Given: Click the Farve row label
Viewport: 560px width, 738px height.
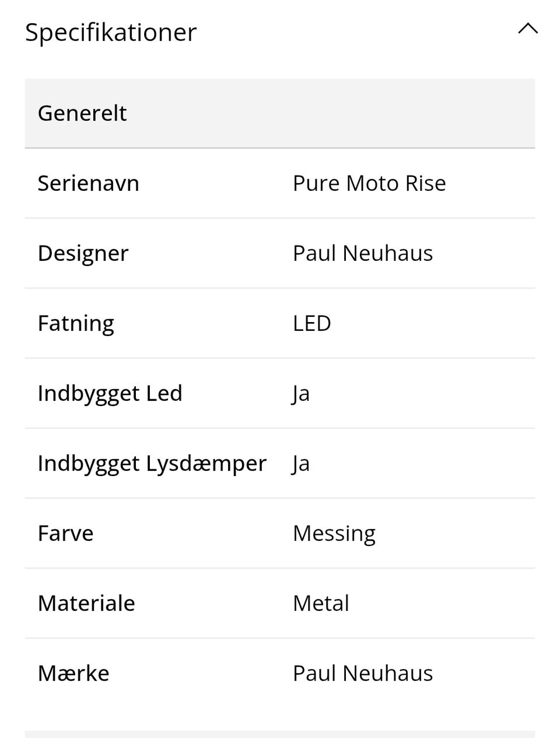Looking at the screenshot, I should point(65,533).
